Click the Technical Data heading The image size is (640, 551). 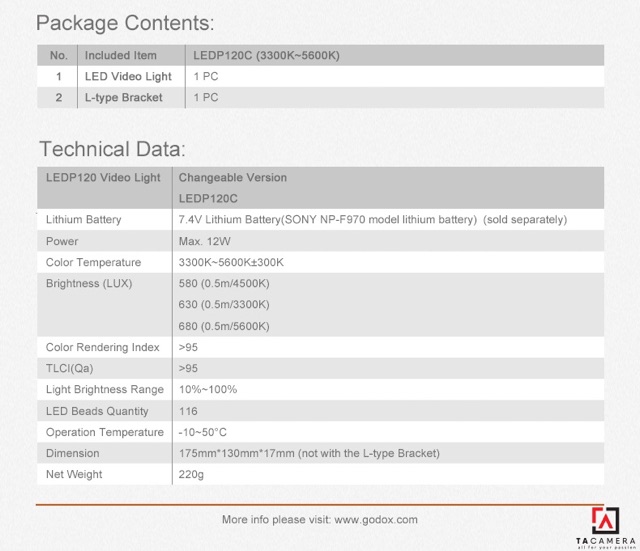tap(111, 150)
